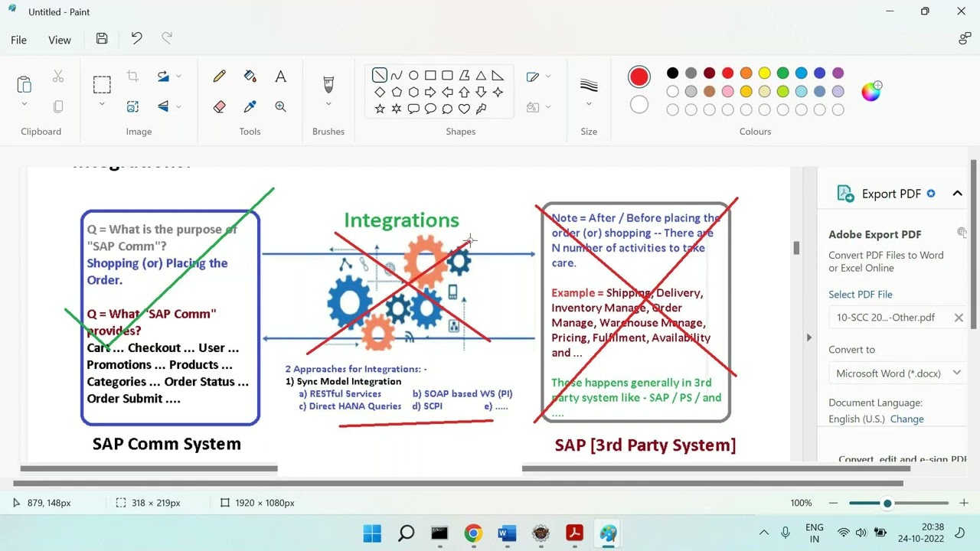Click the Redo arrow
Image resolution: width=980 pixels, height=551 pixels.
pyautogui.click(x=167, y=39)
